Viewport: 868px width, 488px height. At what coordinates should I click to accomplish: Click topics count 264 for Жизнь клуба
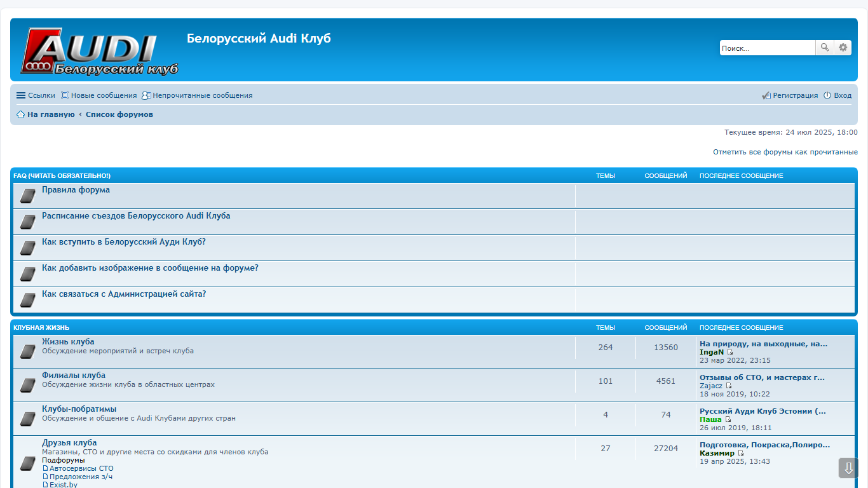point(606,348)
